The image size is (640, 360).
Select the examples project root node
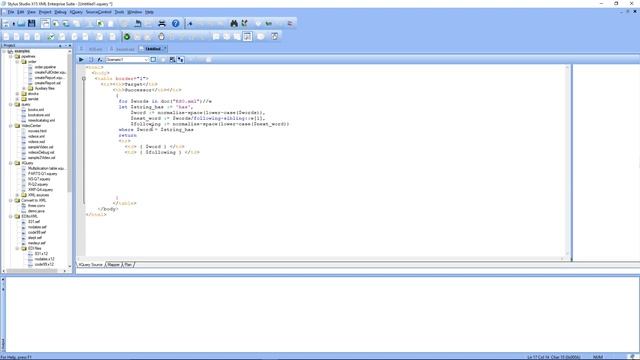click(x=22, y=51)
